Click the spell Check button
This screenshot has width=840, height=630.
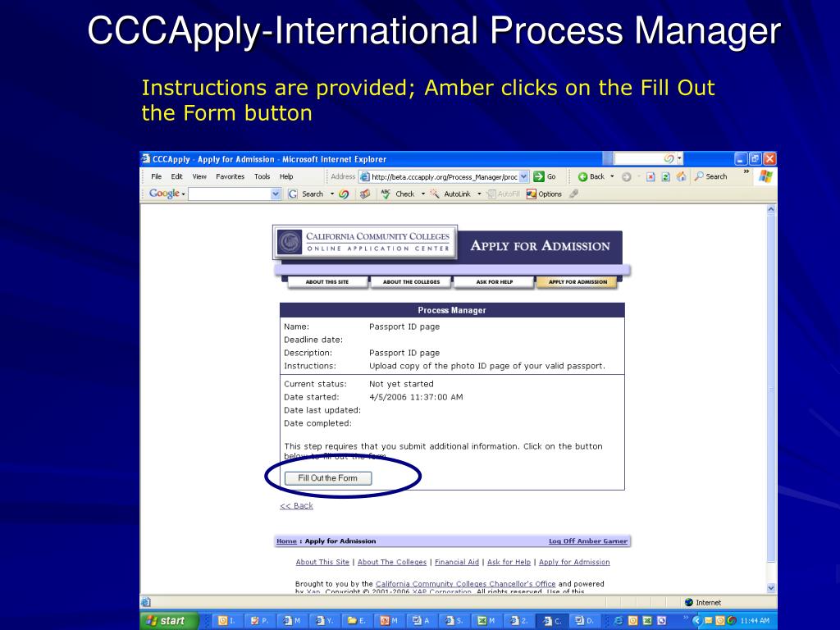(x=398, y=194)
